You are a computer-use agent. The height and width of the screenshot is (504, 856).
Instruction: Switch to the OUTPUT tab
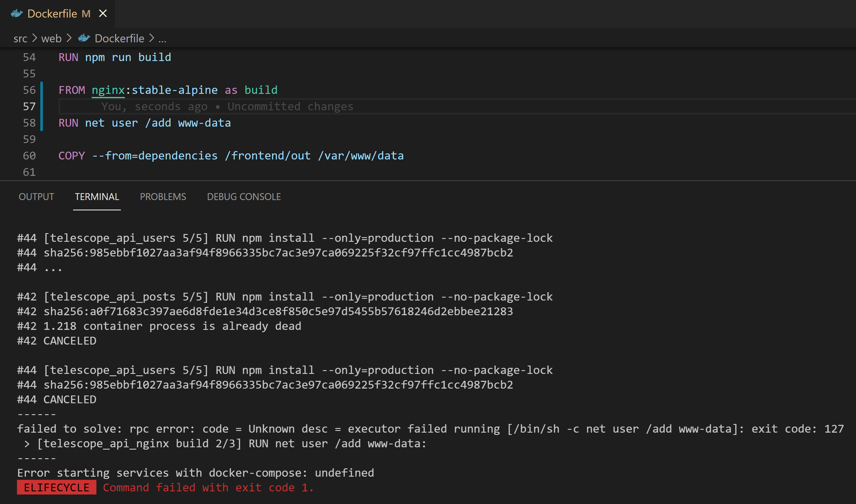click(36, 197)
